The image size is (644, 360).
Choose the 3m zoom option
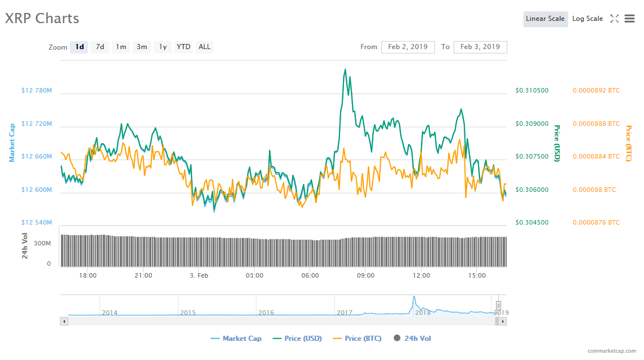(142, 47)
